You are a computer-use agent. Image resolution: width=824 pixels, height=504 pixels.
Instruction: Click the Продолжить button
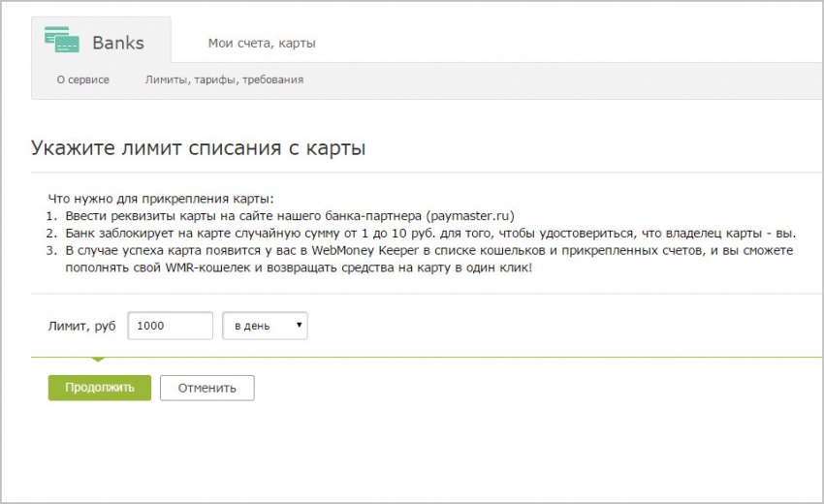click(x=100, y=388)
